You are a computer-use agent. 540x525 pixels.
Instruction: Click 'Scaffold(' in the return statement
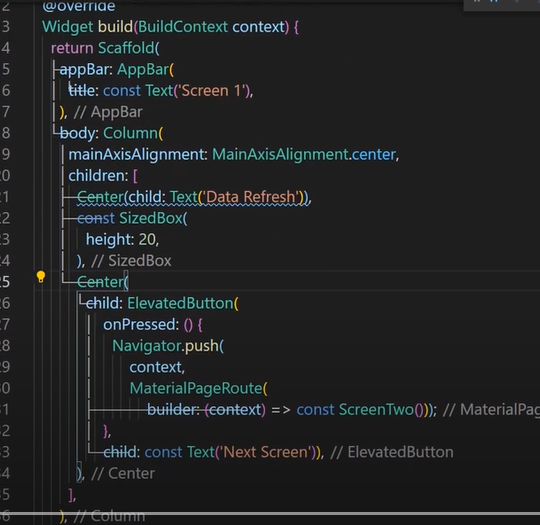coord(129,48)
